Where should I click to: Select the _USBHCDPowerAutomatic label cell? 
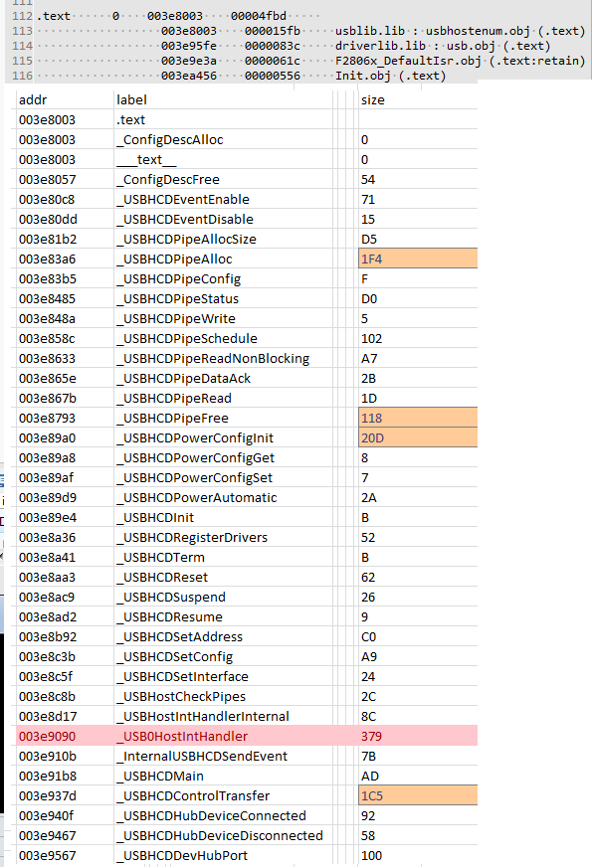pyautogui.click(x=223, y=498)
